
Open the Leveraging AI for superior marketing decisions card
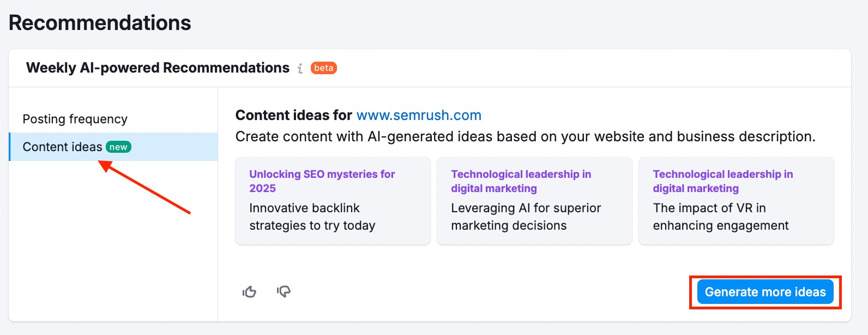(534, 201)
